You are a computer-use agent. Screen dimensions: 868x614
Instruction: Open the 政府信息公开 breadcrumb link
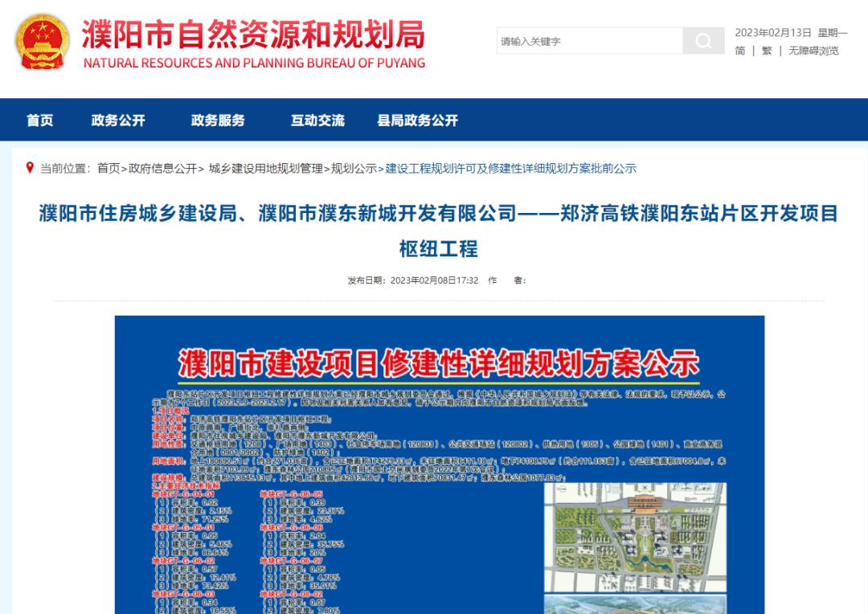coord(162,168)
